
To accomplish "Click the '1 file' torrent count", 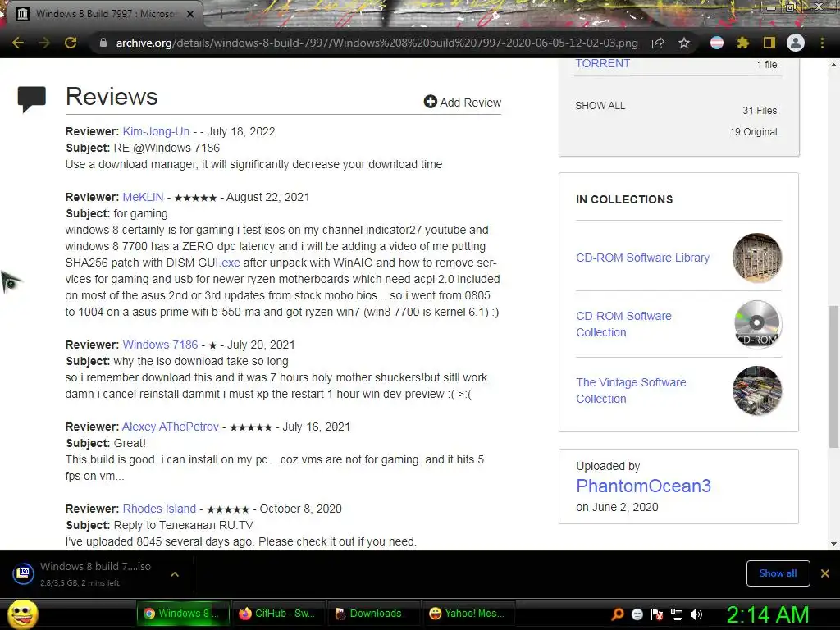I will (x=767, y=64).
